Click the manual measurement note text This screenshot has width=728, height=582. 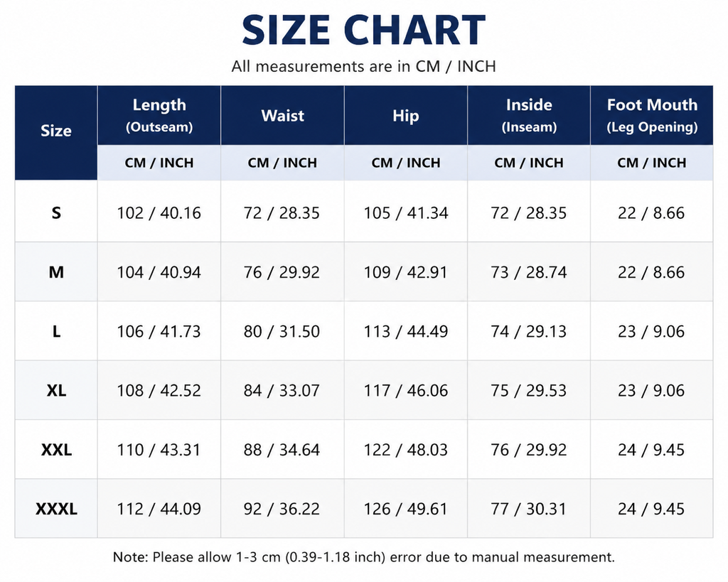pos(363,557)
